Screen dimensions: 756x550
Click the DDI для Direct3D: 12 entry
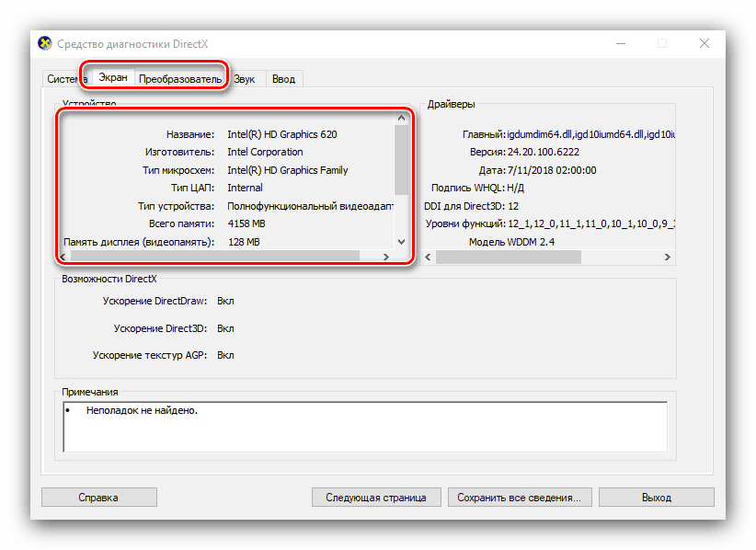click(x=471, y=206)
